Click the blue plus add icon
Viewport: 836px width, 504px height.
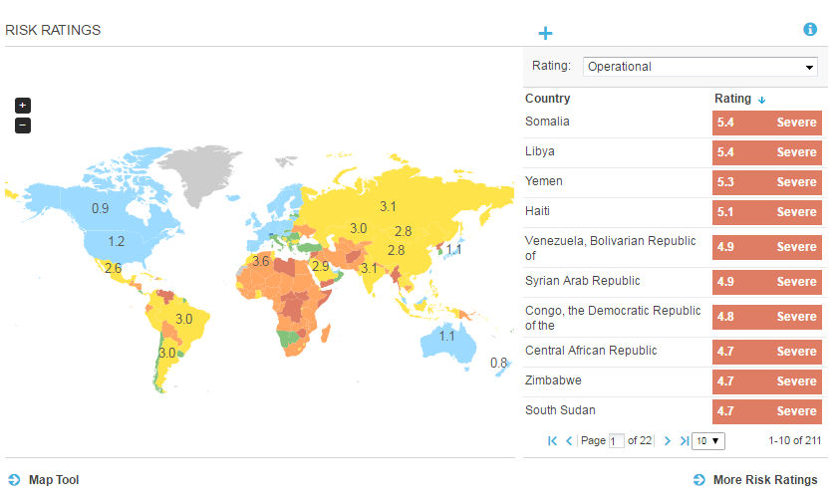tap(545, 33)
